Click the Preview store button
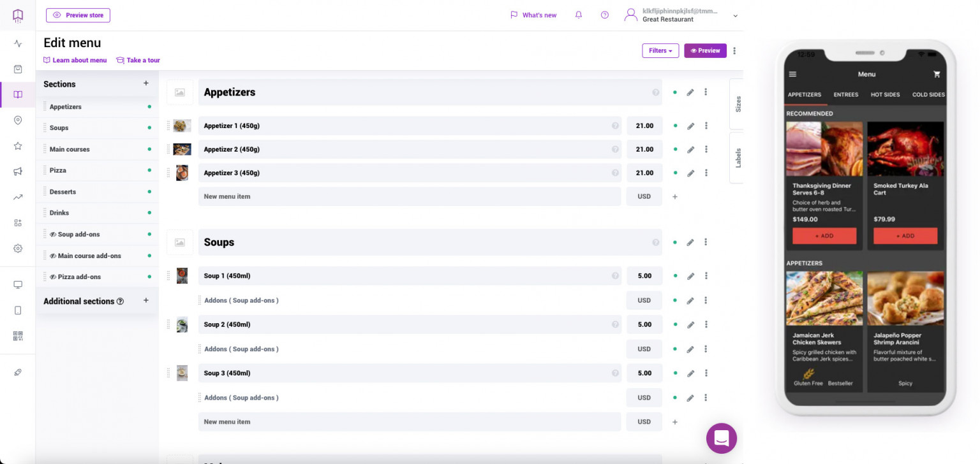 [78, 15]
